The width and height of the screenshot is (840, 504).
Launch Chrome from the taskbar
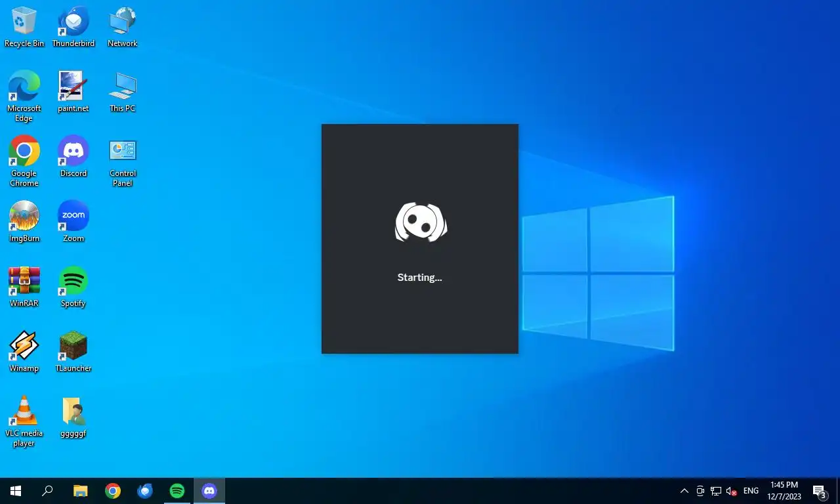coord(113,491)
